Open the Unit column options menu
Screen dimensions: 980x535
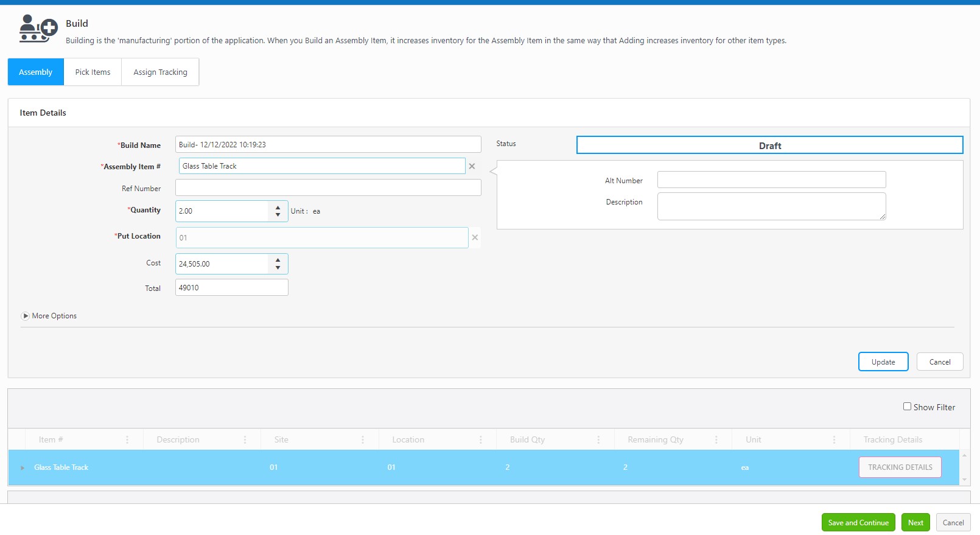click(x=834, y=439)
